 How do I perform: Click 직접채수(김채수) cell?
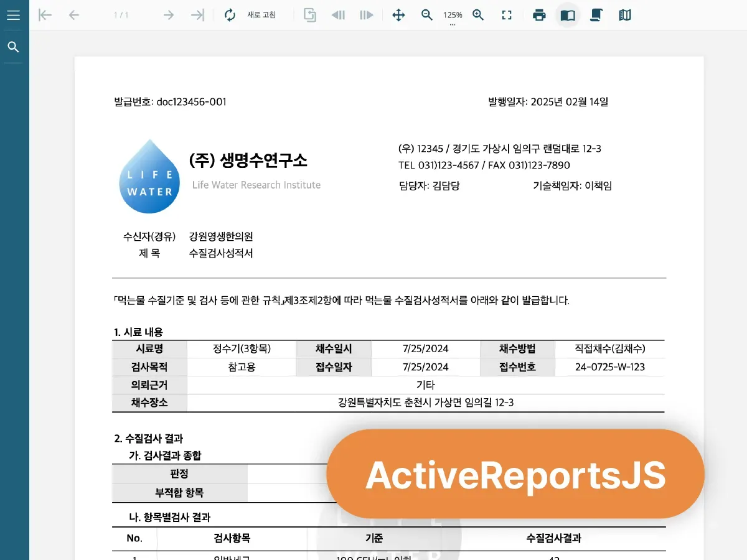609,349
